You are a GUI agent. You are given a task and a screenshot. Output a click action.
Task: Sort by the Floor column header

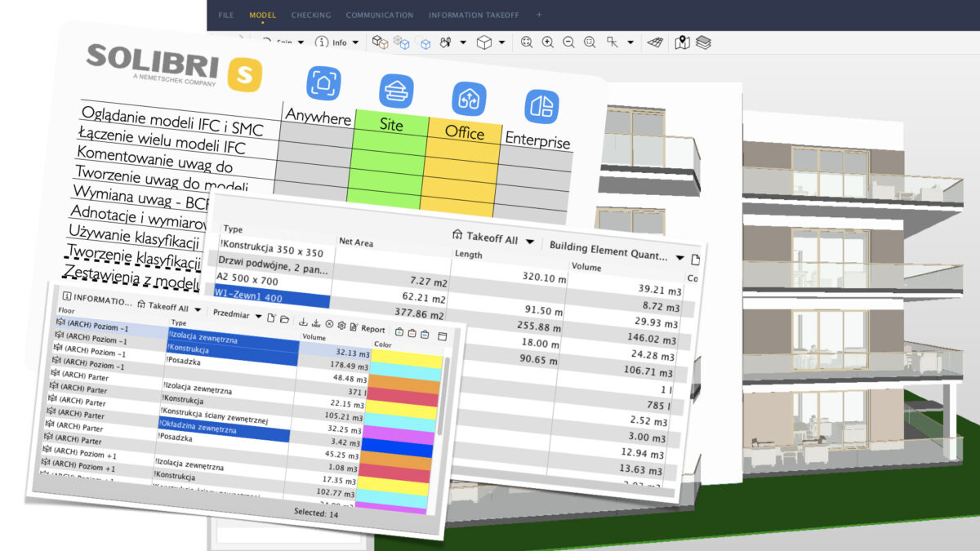(x=65, y=311)
